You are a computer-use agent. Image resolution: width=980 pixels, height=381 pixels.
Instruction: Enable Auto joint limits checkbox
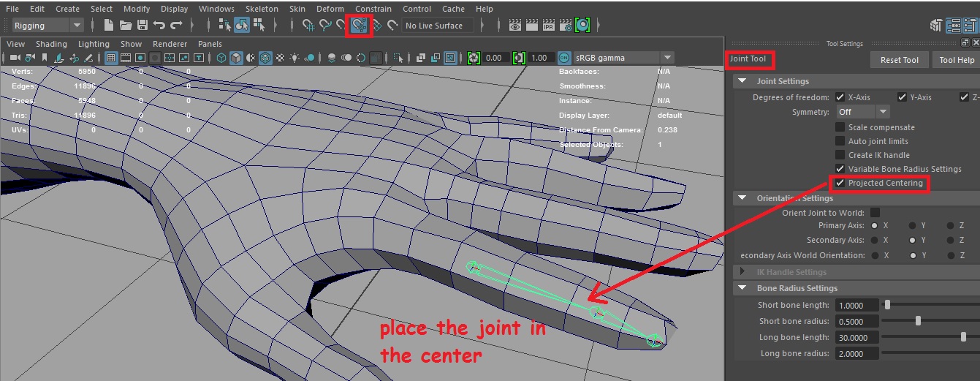point(840,141)
